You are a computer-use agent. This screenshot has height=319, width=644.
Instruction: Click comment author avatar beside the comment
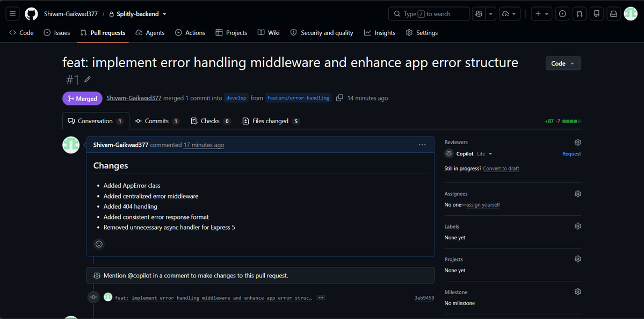point(71,145)
